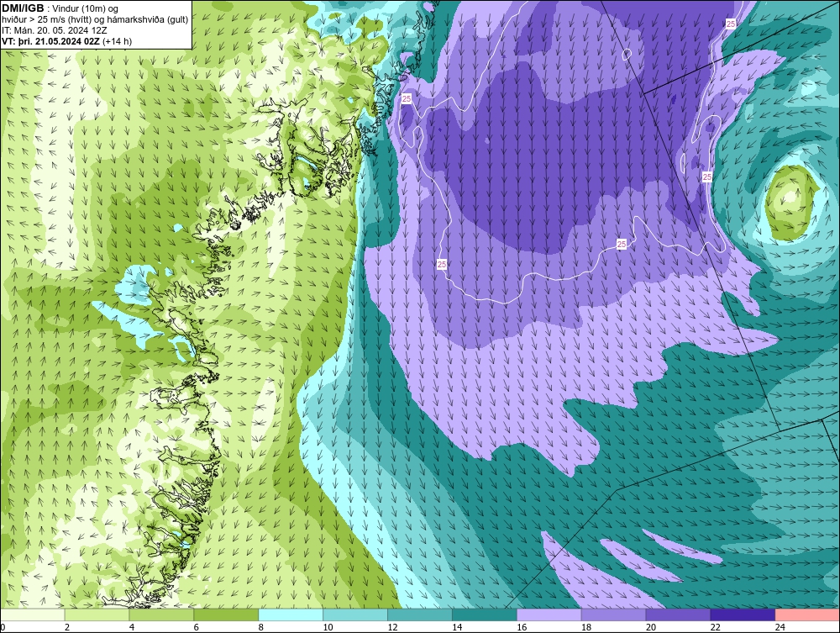The image size is (840, 633).
Task: Click the '18' legend scale label
Action: pos(586,627)
